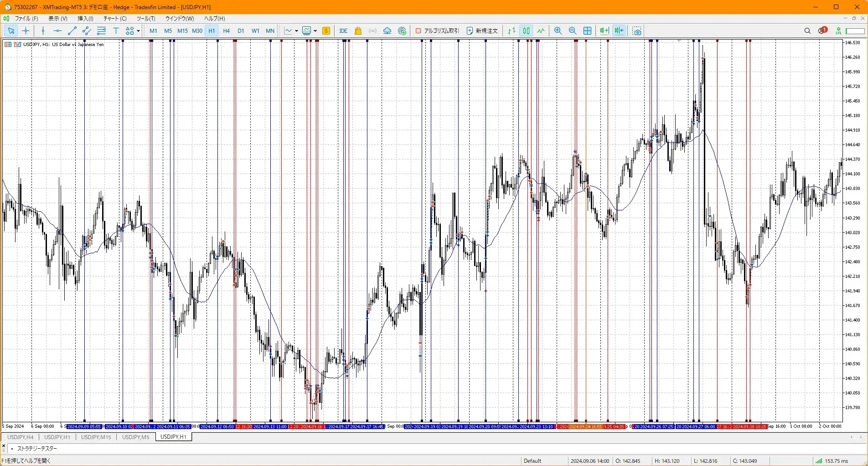Toggle アルゴリズム取引 algo trading
The width and height of the screenshot is (868, 466).
click(x=437, y=31)
